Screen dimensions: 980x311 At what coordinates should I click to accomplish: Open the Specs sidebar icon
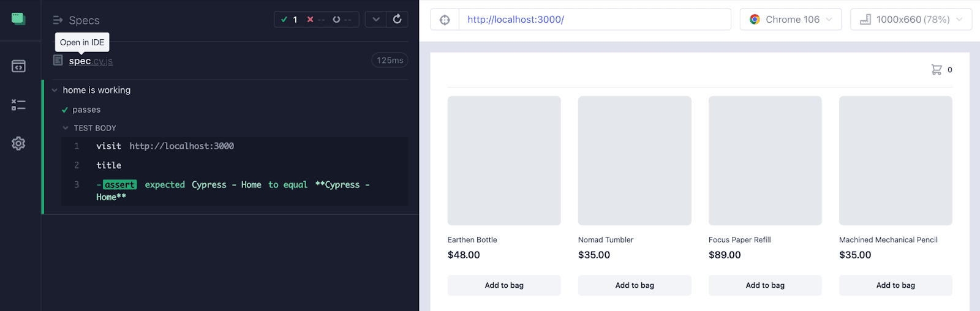18,66
